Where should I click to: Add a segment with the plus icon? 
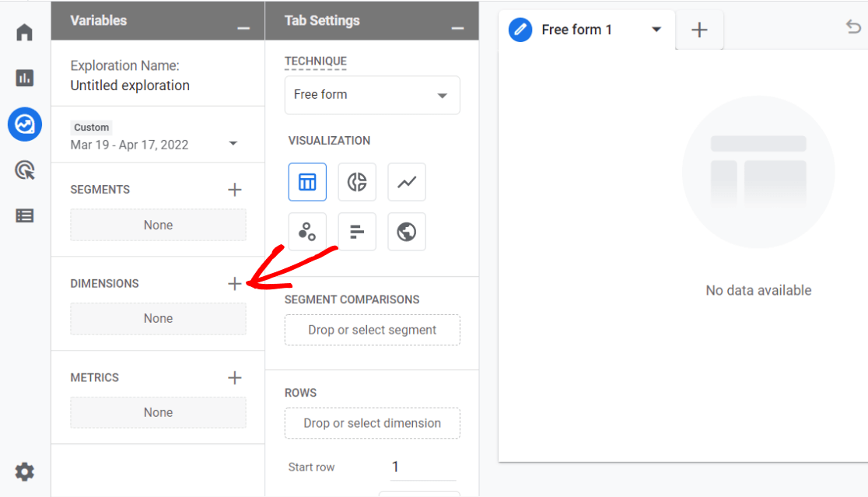tap(234, 188)
